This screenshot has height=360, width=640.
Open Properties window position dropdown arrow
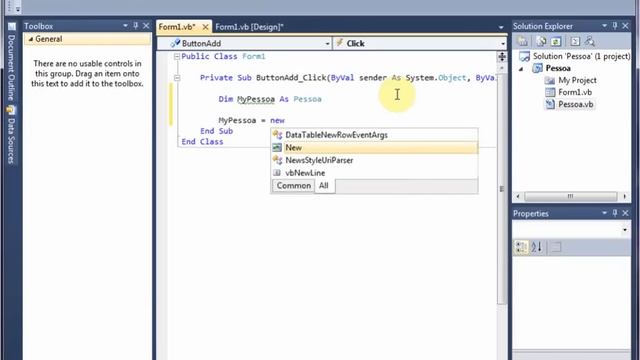pyautogui.click(x=604, y=213)
